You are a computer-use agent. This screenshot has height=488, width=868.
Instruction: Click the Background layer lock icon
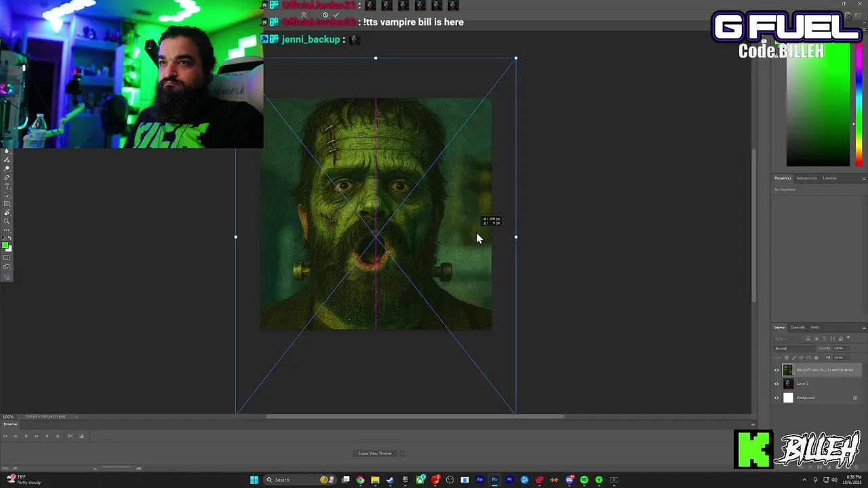(x=855, y=398)
